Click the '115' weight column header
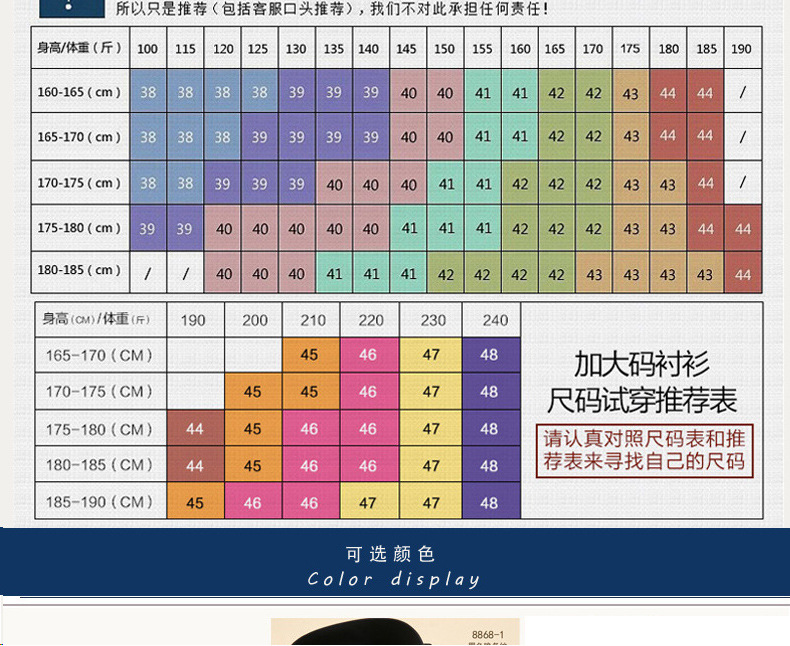The image size is (790, 646). 185,49
